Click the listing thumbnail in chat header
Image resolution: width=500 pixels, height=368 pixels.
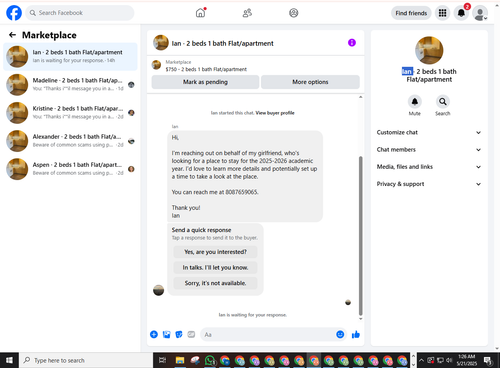click(x=161, y=43)
